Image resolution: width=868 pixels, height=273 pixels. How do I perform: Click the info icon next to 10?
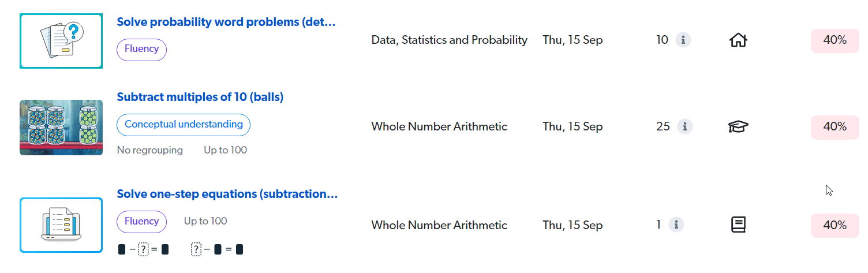683,40
